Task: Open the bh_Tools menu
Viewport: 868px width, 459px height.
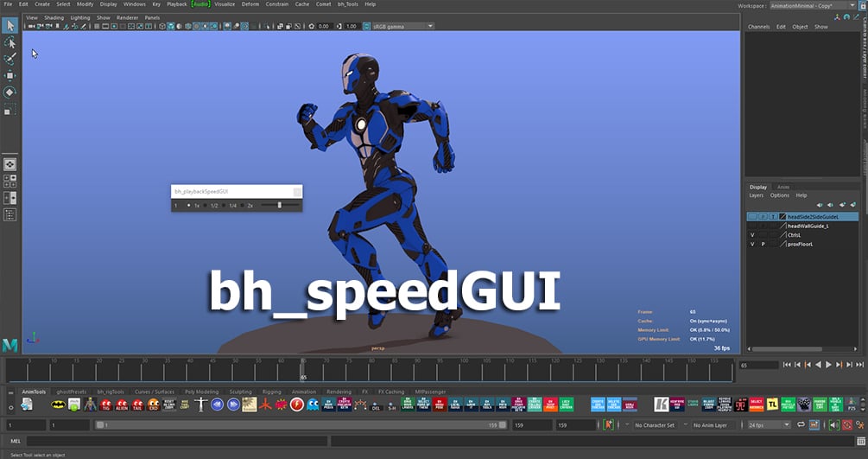Action: click(348, 3)
